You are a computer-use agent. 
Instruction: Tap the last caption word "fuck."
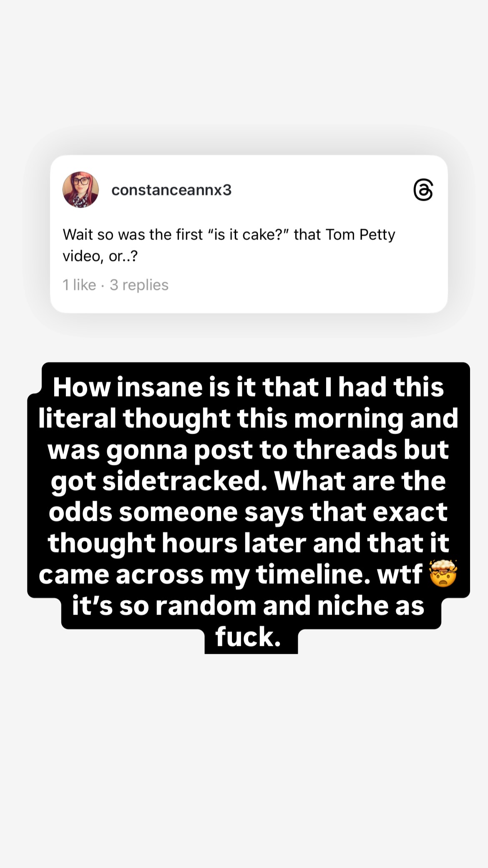248,637
